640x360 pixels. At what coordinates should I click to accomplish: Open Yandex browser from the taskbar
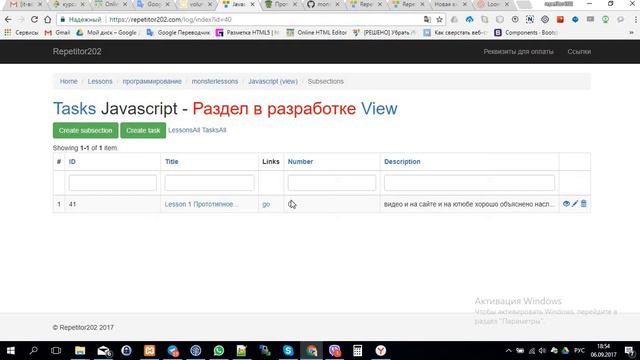click(x=381, y=351)
